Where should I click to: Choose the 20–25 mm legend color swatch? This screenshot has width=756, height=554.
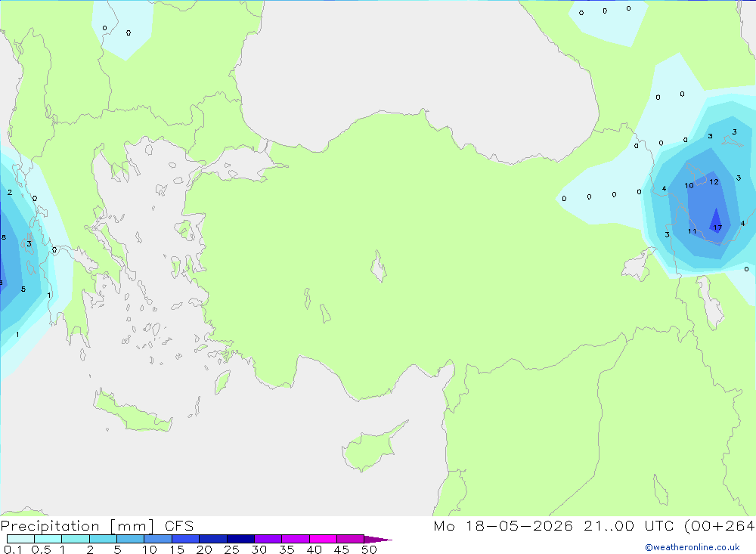point(212,539)
